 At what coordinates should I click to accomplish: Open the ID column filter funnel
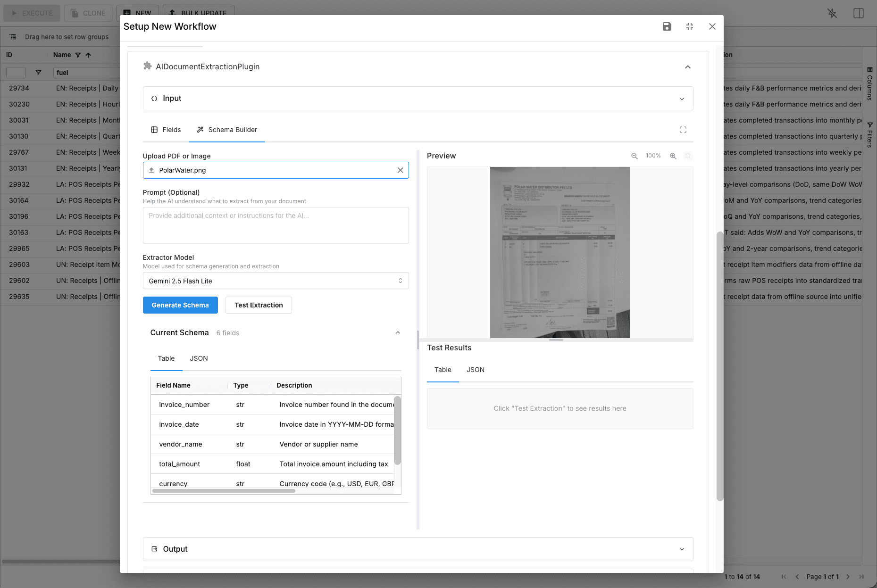pos(38,73)
